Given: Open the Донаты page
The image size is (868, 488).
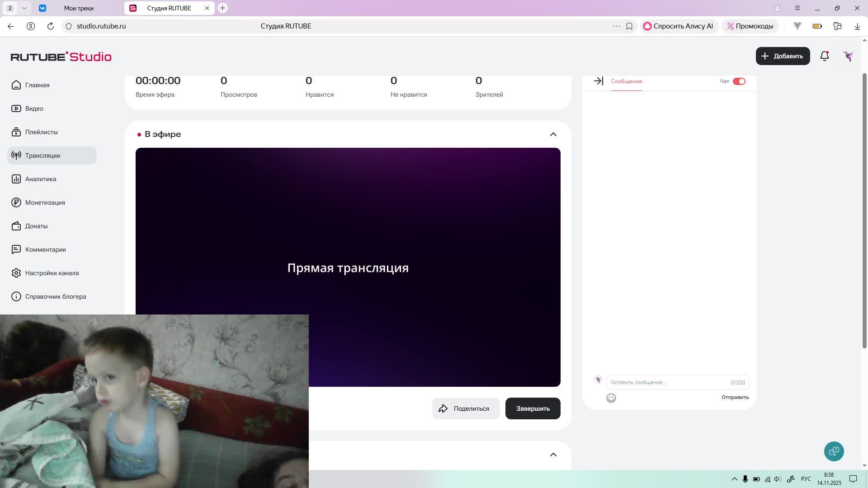Looking at the screenshot, I should (36, 226).
